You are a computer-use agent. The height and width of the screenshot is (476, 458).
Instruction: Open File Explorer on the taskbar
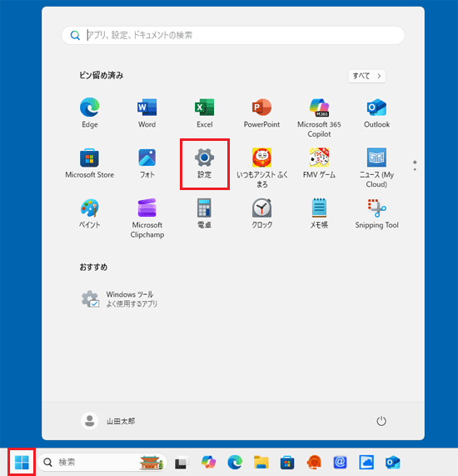261,463
